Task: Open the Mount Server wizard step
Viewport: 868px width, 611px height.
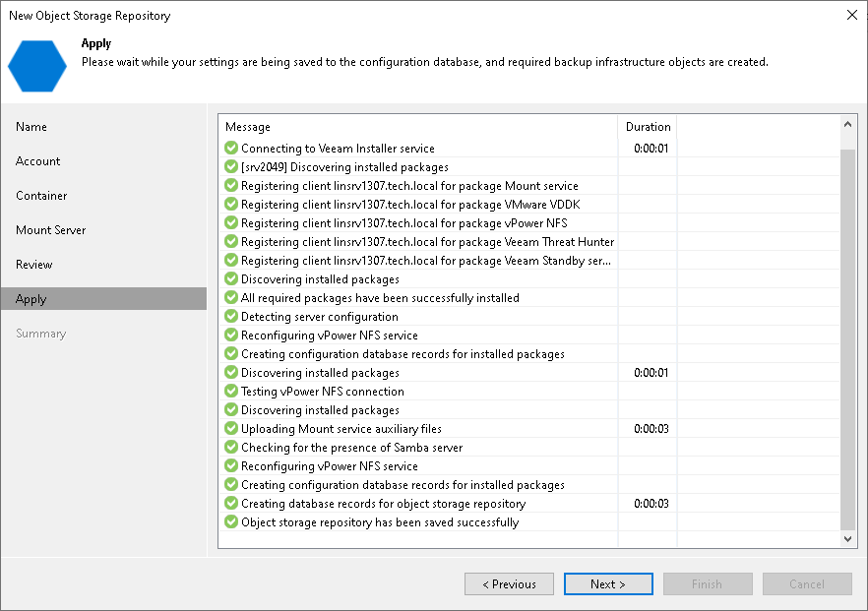Action: (51, 229)
